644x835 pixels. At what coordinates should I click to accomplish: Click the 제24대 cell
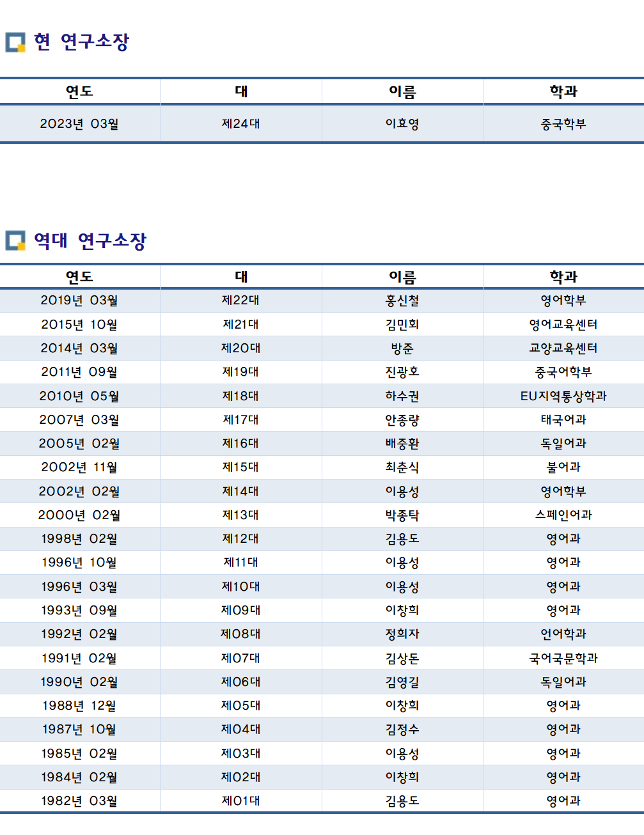pos(240,124)
